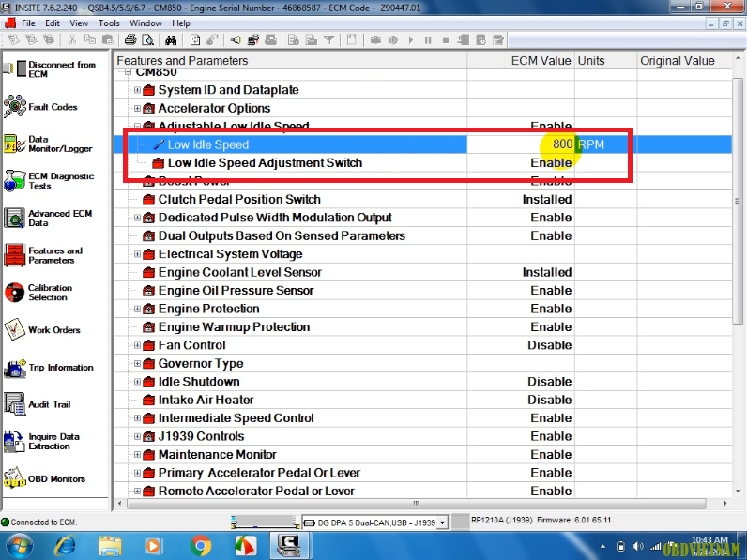Launch ECM Diagnostic Tests
The image size is (747, 560).
click(x=49, y=181)
